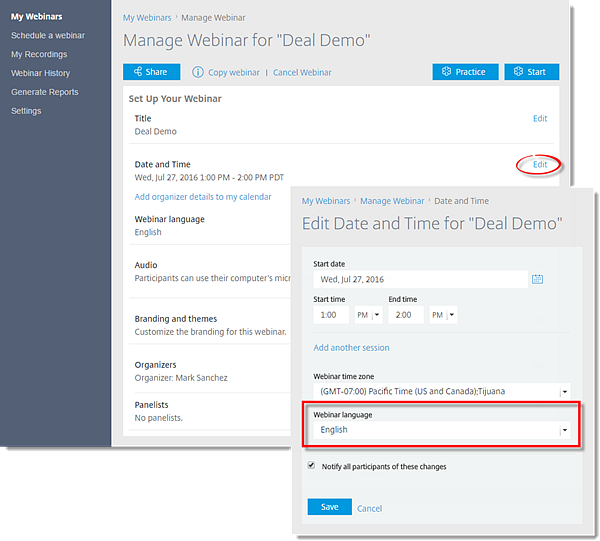Click the Start date input field
This screenshot has width=600, height=541.
click(420, 279)
